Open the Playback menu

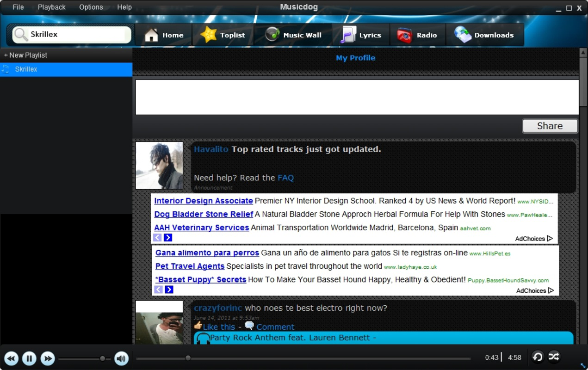point(51,7)
